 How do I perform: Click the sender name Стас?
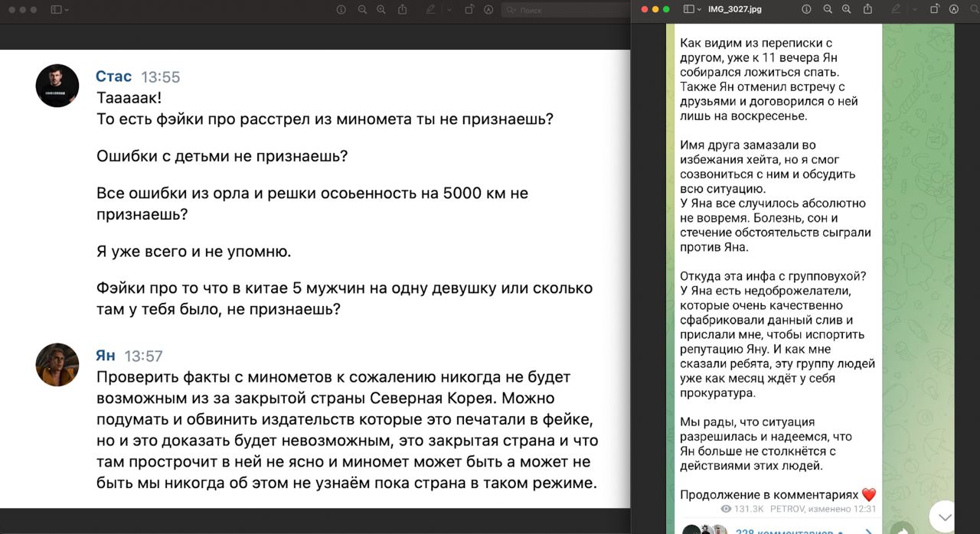113,77
